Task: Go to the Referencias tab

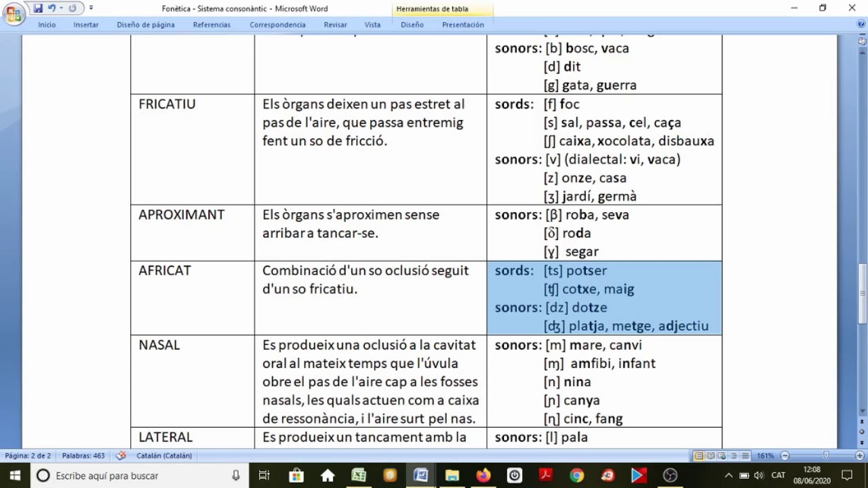Action: pos(212,24)
